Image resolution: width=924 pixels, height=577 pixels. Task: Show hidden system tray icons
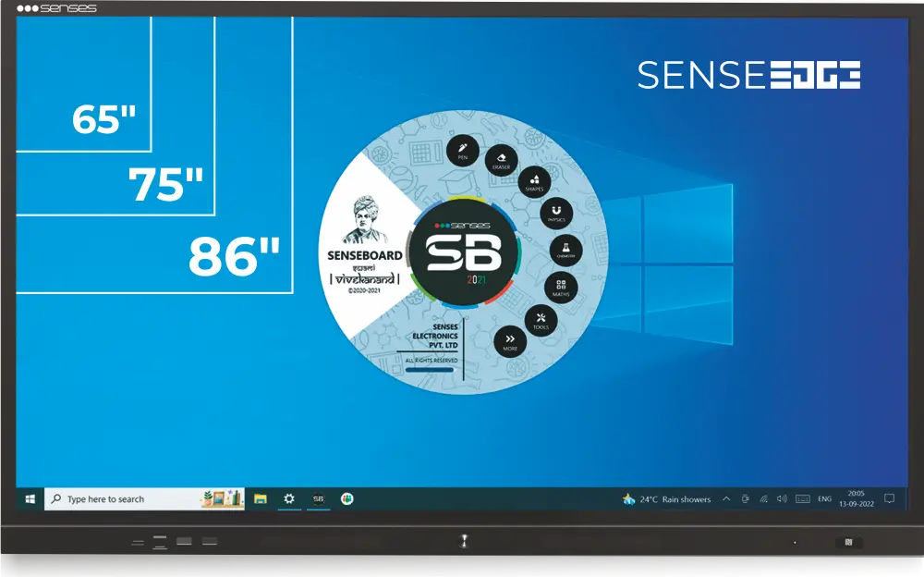(x=726, y=499)
